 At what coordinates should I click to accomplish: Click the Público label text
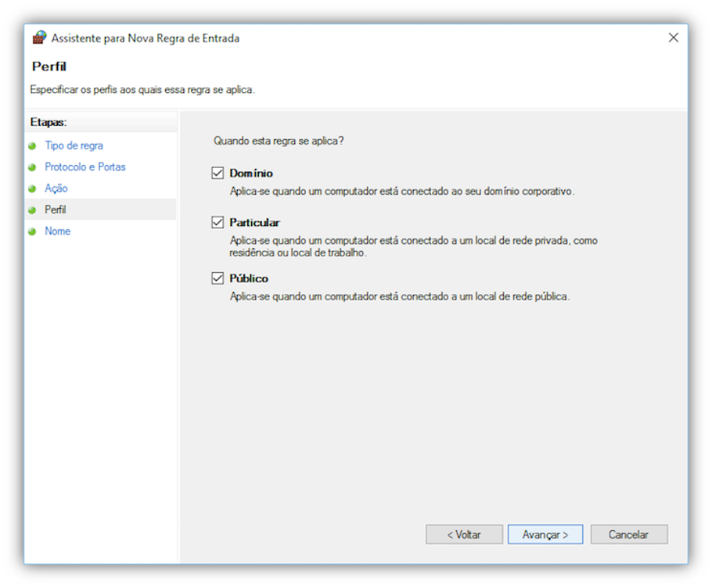click(x=249, y=278)
